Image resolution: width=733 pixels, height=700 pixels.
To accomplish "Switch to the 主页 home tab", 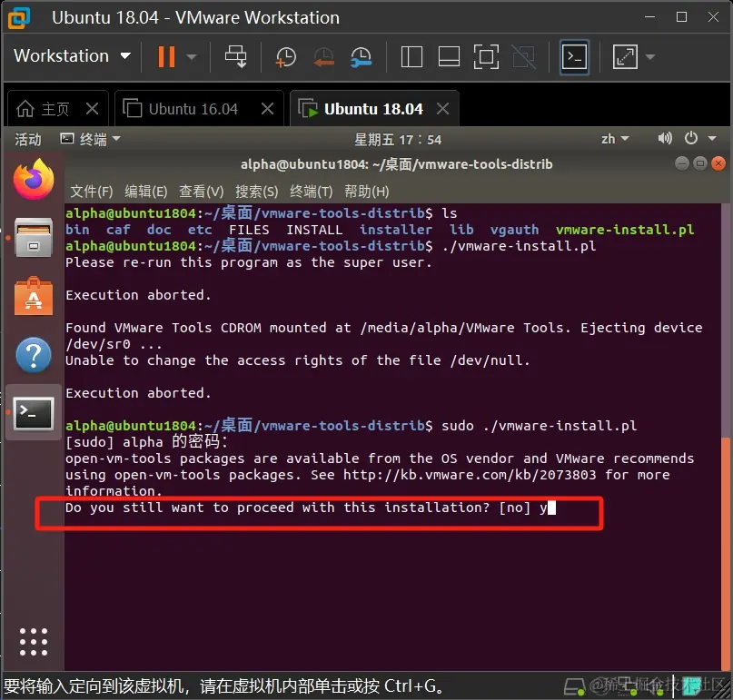I will point(43,109).
